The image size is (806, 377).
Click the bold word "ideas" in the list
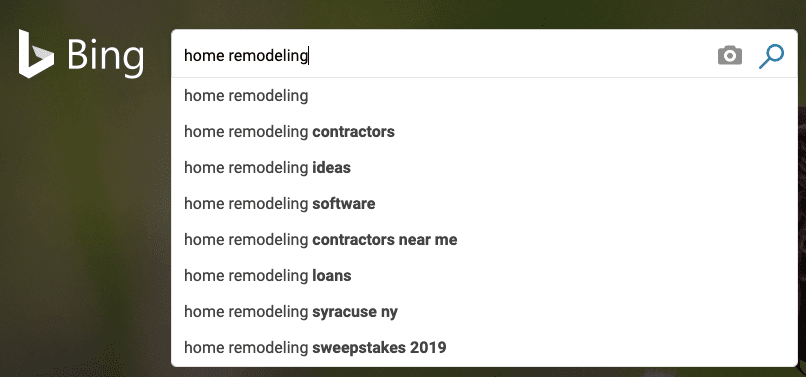coord(332,168)
